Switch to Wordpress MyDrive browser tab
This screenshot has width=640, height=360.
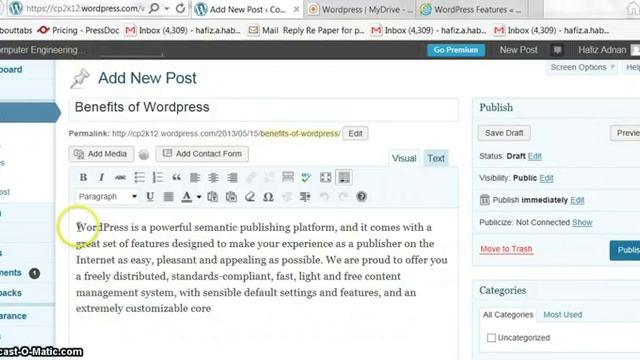(x=360, y=9)
